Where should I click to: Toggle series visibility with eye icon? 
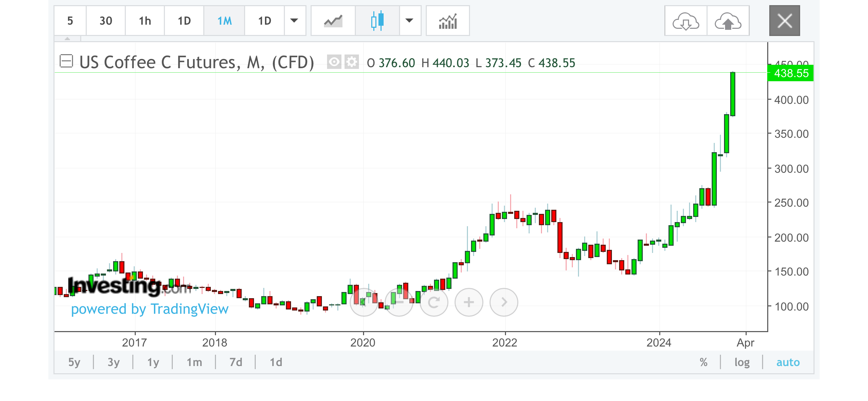(334, 62)
